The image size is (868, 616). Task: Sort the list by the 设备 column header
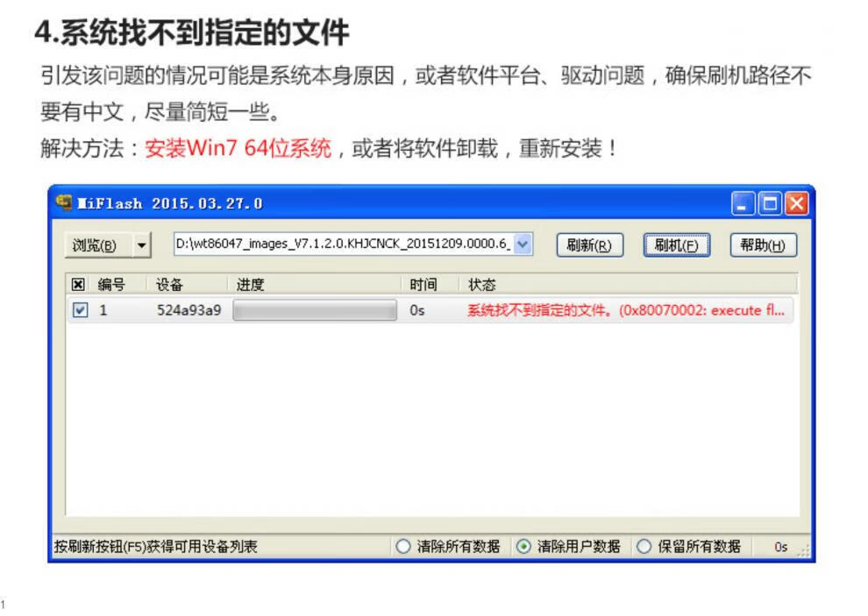point(170,285)
